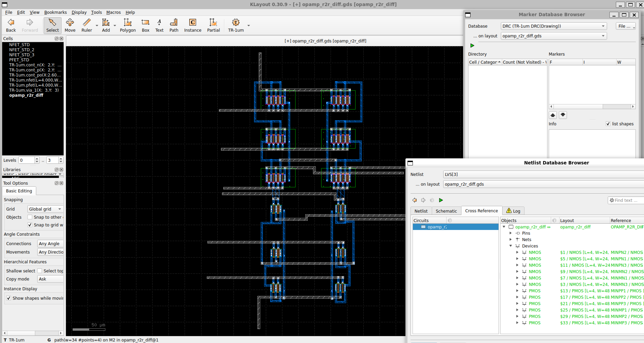Select the Ruler tool
Screen dimensions: 644x343
(86, 25)
